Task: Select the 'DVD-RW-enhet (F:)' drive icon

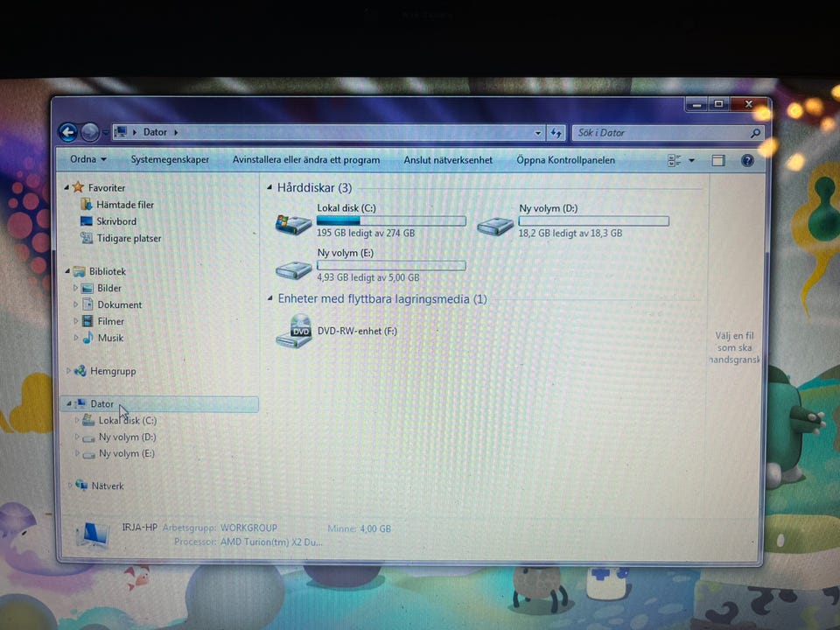Action: [294, 331]
